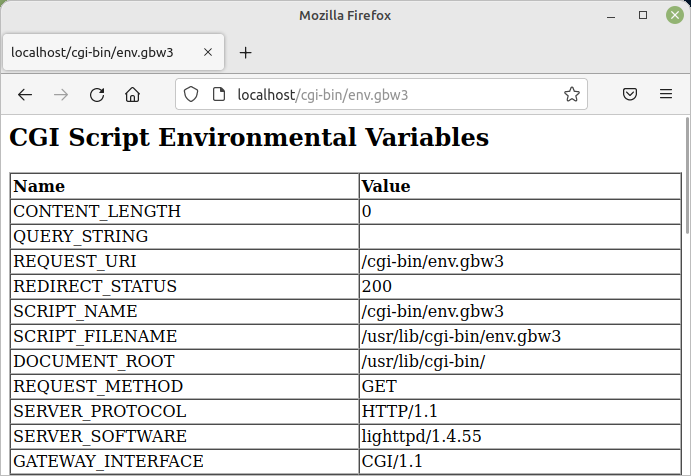Bookmark this page with the star
691x476 pixels.
point(571,95)
